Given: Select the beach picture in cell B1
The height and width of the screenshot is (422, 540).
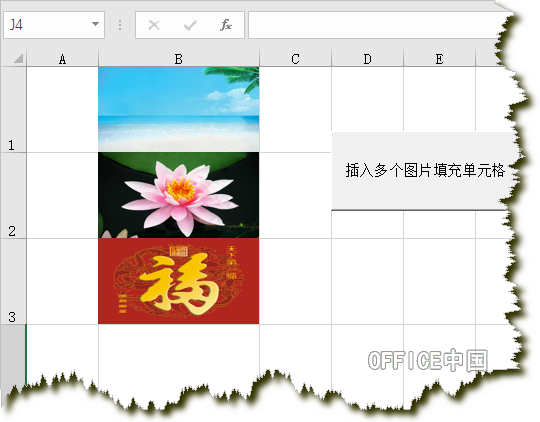Looking at the screenshot, I should pos(179,109).
